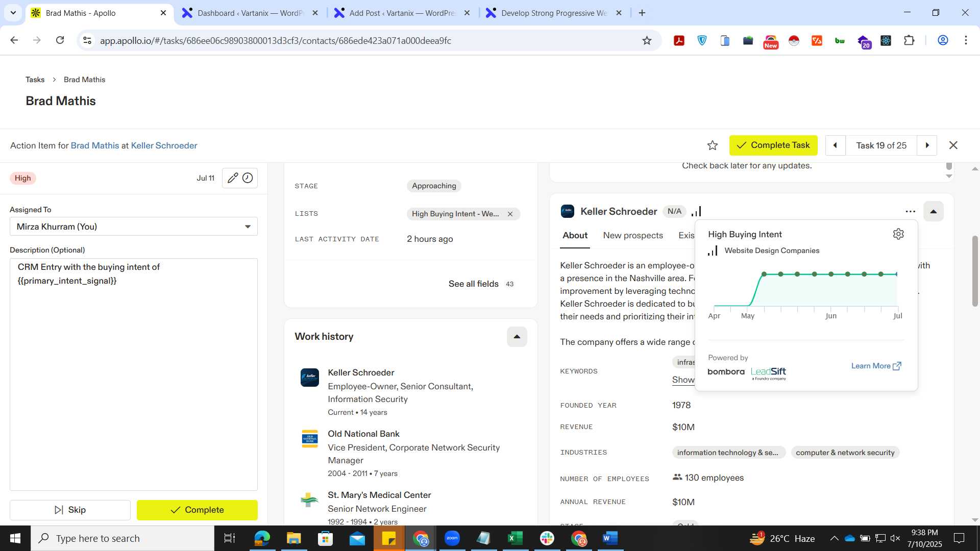Viewport: 980px width, 551px height.
Task: Open Word from the taskbar
Action: click(x=610, y=538)
